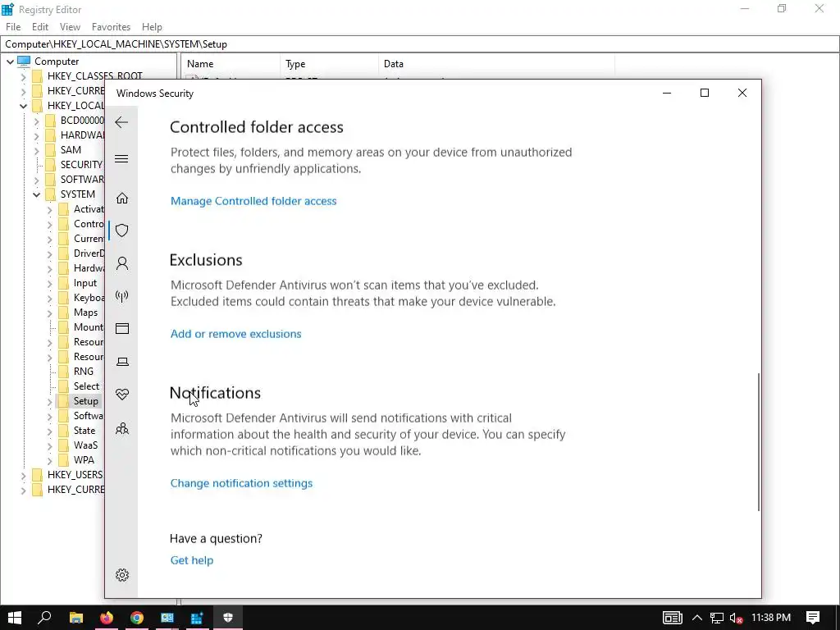Open the Account protection person icon
Image resolution: width=840 pixels, height=630 pixels.
click(x=122, y=263)
